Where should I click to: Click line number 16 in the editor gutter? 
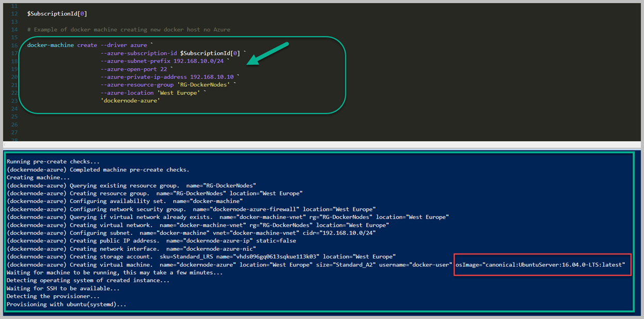pos(14,45)
